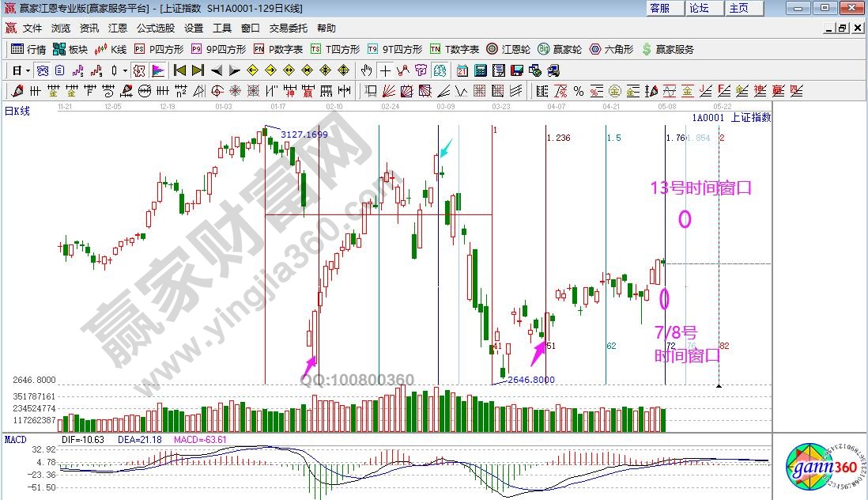Open the 赢家服务 service link

click(667, 49)
